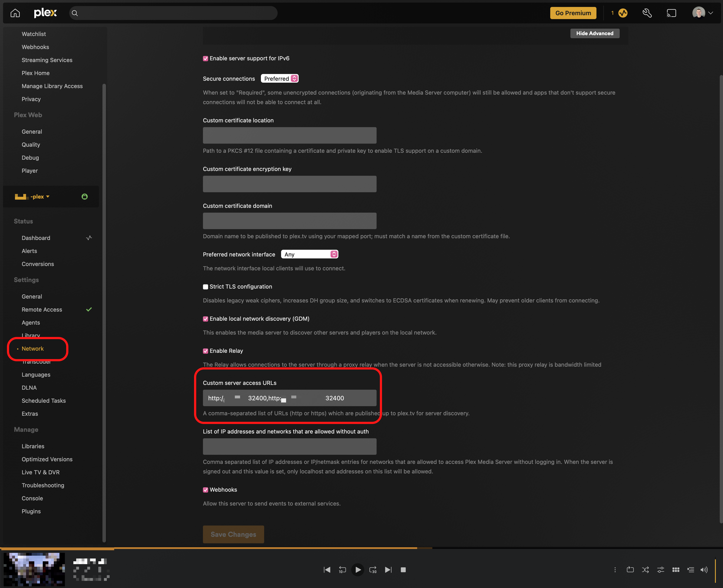The width and height of the screenshot is (723, 588).
Task: Expand the -plex server selector dropdown
Action: point(32,196)
